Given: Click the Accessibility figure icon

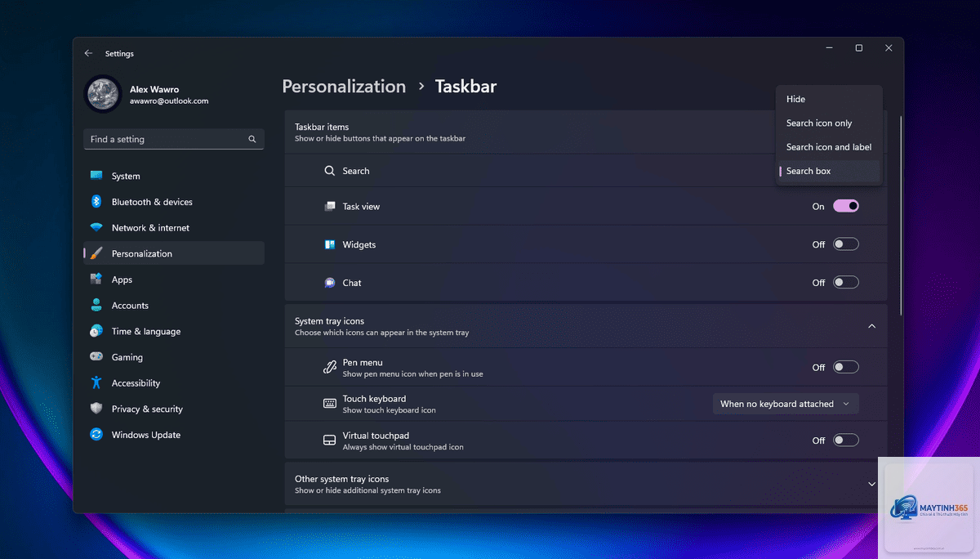Looking at the screenshot, I should (x=96, y=383).
